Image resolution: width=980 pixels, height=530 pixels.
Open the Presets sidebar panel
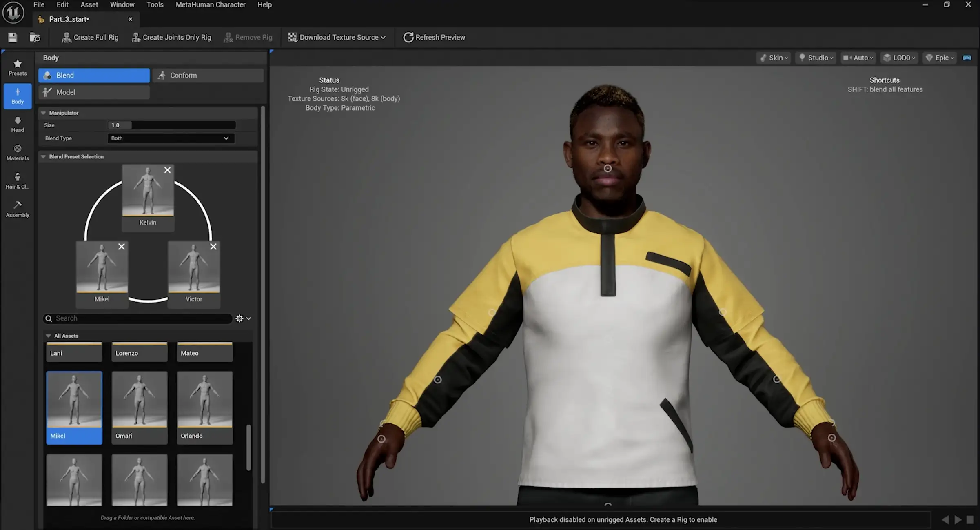click(x=18, y=67)
